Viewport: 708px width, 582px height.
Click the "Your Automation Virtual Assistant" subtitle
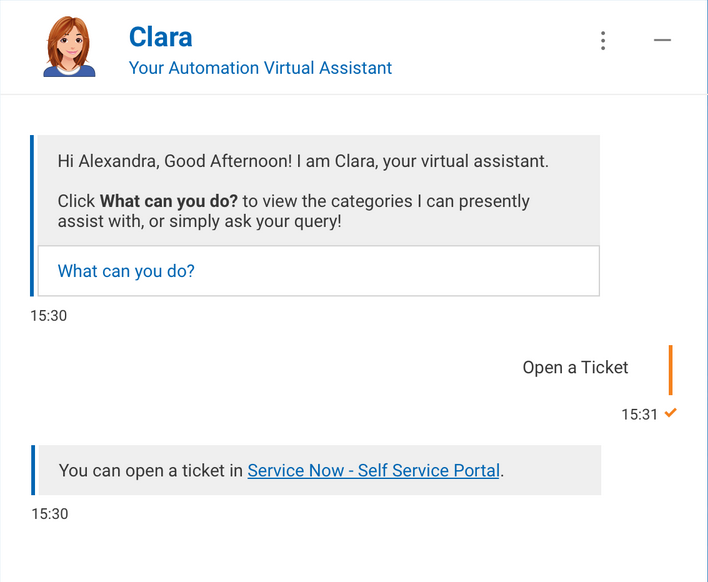260,68
